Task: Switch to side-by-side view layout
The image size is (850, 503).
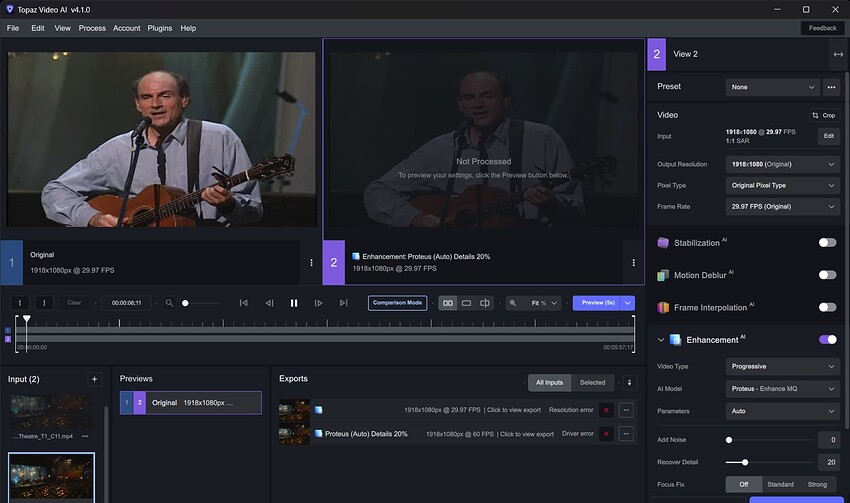Action: [448, 303]
